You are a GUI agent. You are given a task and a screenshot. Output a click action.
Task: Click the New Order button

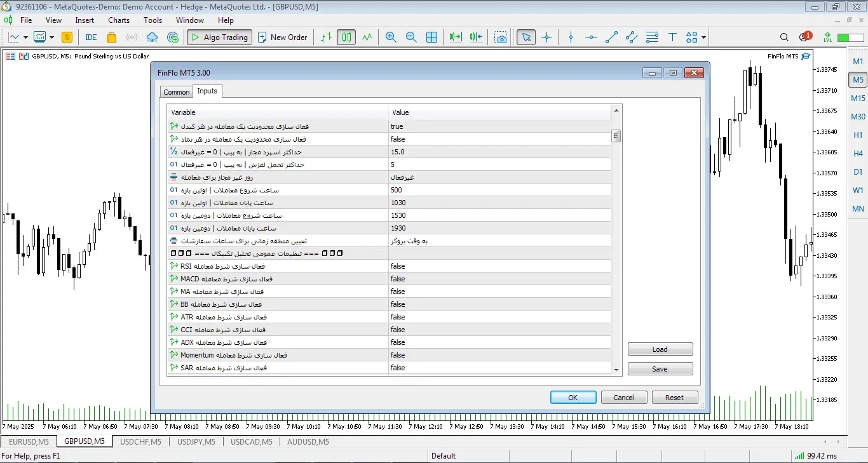pyautogui.click(x=283, y=37)
